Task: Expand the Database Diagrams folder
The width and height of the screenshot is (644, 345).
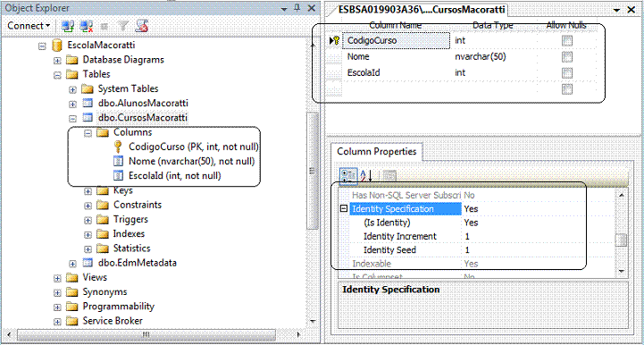Action: (57, 60)
